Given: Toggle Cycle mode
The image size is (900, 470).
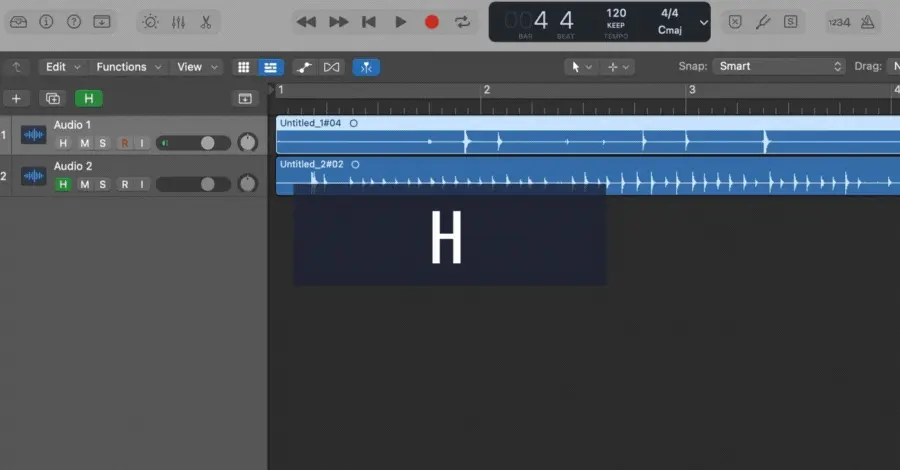Looking at the screenshot, I should (462, 22).
